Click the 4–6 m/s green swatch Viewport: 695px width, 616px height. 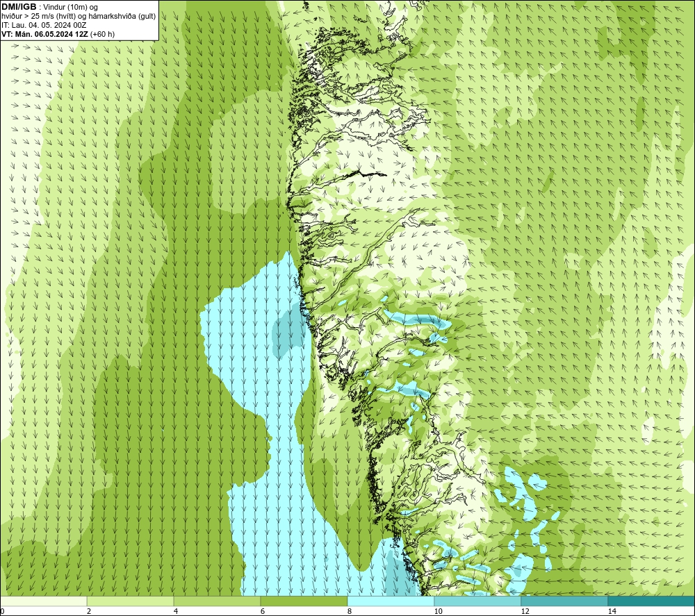(217, 601)
